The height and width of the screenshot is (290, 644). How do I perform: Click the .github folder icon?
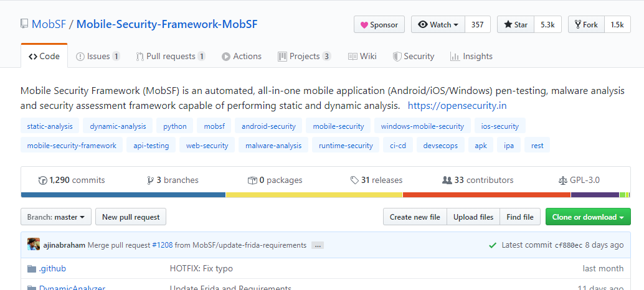click(x=32, y=269)
